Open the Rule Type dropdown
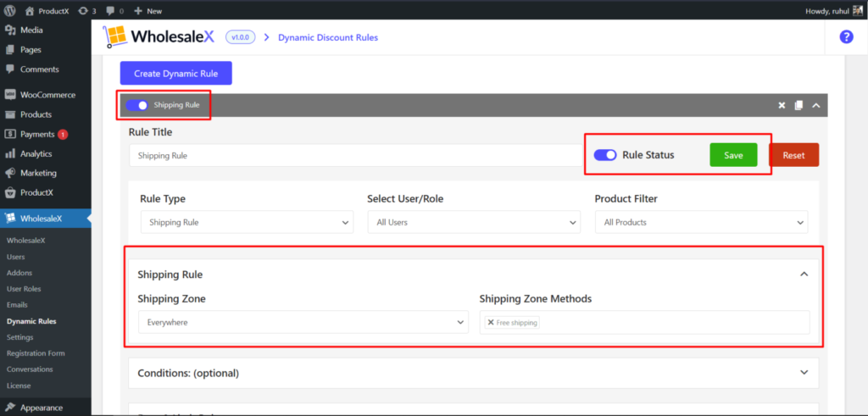Screen dimensions: 868x416 point(247,222)
